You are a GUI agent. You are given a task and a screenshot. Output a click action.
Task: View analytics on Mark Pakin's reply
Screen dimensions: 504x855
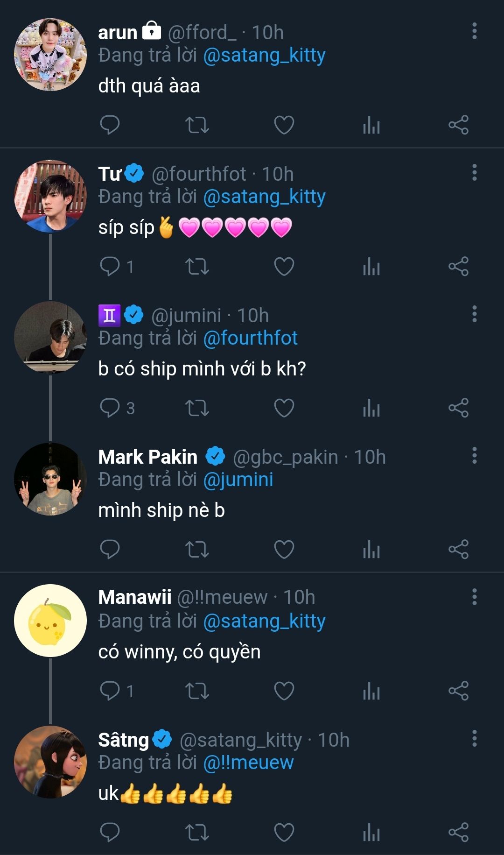click(371, 549)
